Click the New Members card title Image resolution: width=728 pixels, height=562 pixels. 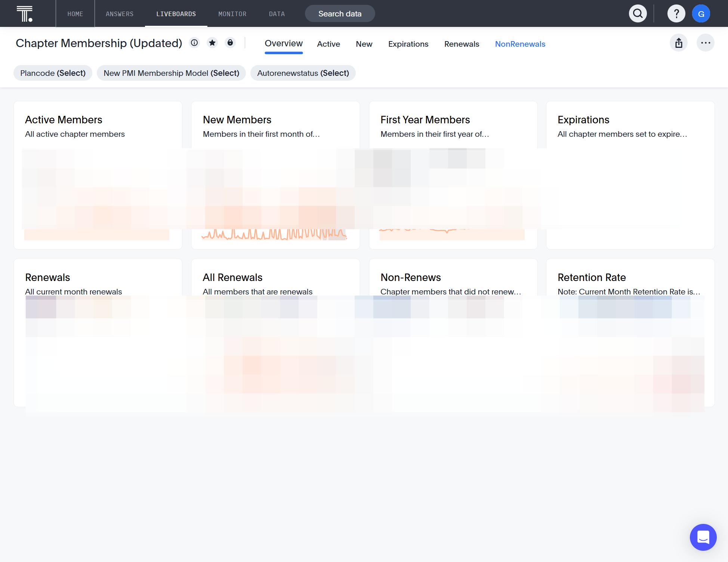pyautogui.click(x=237, y=120)
